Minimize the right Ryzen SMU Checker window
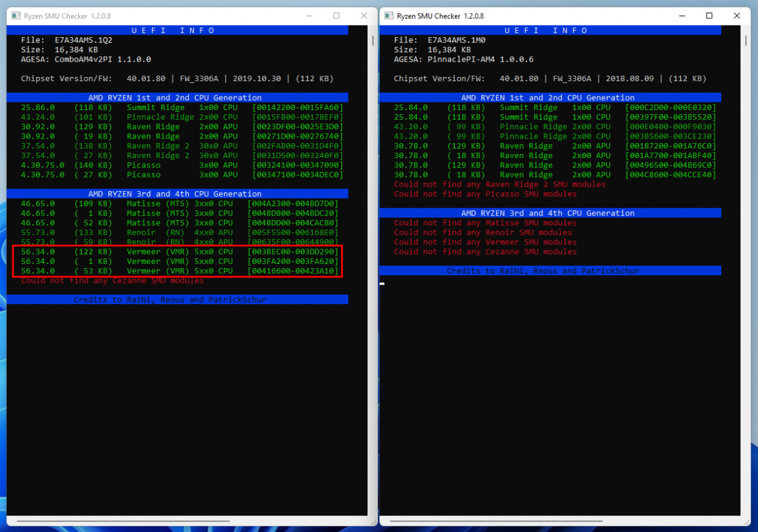 click(682, 16)
